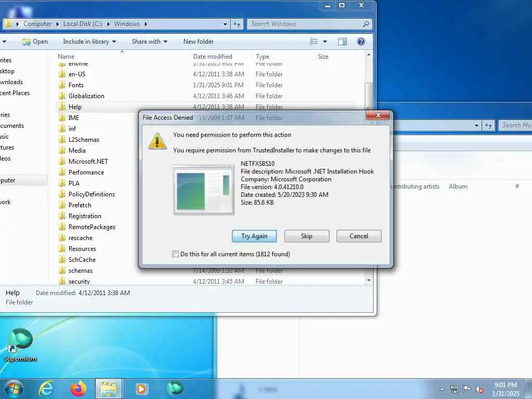This screenshot has width=532, height=399.
Task: Open address dropdown in background window
Action: [x=476, y=126]
